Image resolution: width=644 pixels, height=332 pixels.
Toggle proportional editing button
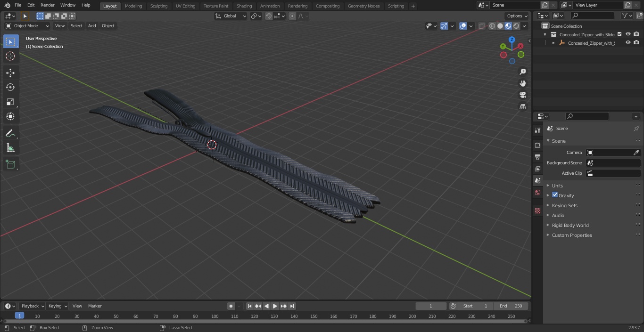point(292,16)
